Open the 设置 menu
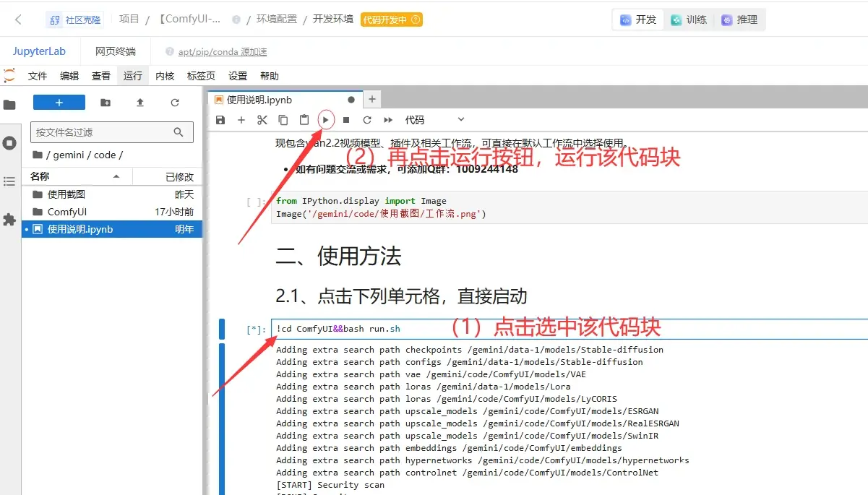 click(x=238, y=76)
